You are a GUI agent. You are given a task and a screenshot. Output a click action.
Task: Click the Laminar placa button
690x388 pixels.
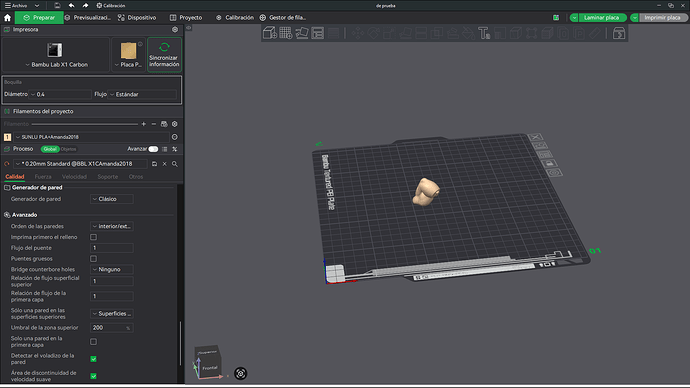coord(601,18)
